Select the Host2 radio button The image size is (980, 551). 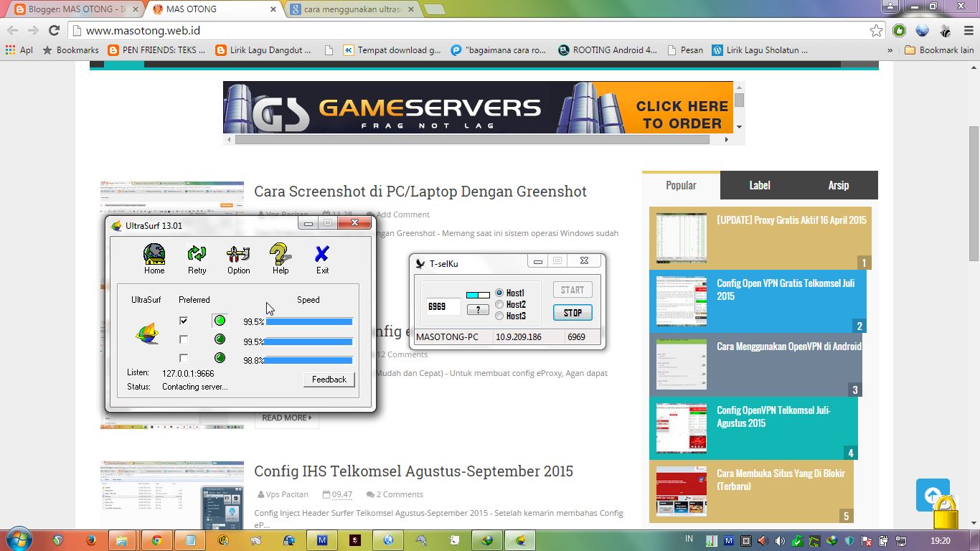pyautogui.click(x=499, y=304)
